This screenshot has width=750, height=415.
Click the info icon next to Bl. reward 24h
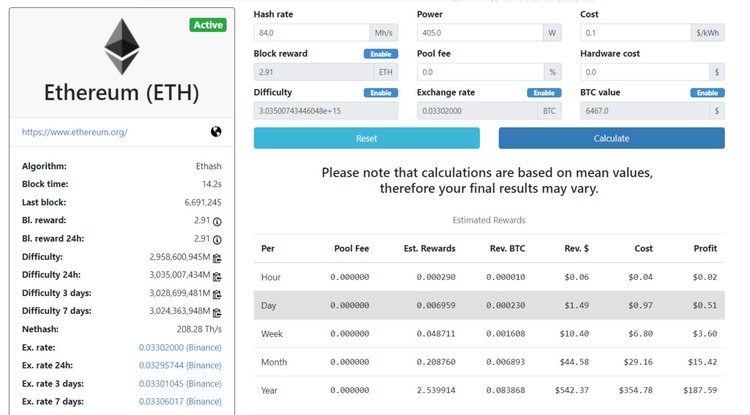click(x=217, y=238)
